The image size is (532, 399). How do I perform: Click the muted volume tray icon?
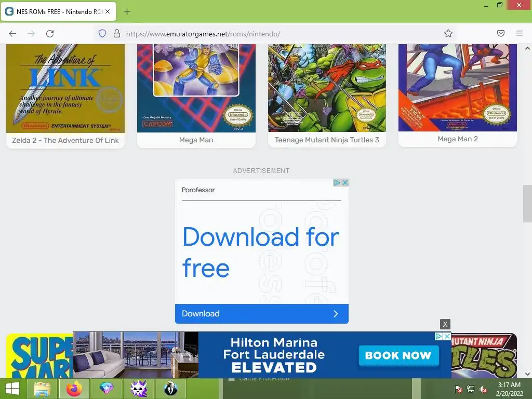click(483, 389)
